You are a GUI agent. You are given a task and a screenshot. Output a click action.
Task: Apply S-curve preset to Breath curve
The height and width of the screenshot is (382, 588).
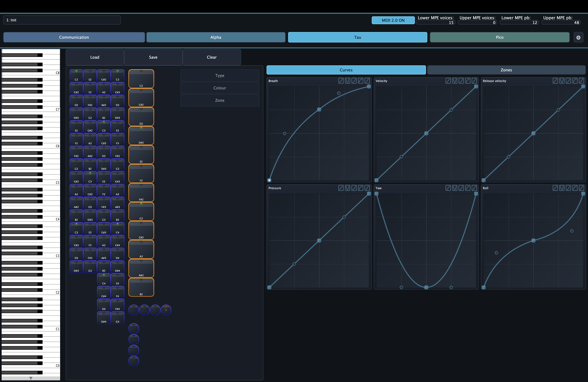(x=367, y=81)
